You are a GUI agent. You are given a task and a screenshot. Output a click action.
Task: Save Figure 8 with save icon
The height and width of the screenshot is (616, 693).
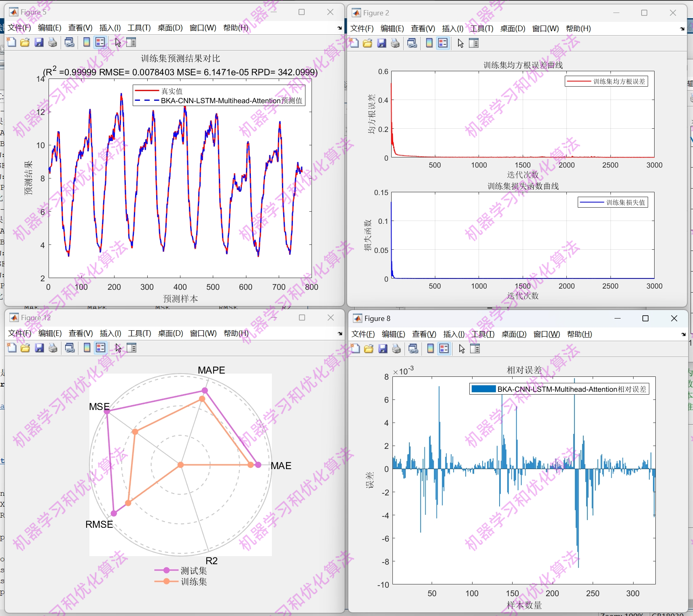point(383,348)
